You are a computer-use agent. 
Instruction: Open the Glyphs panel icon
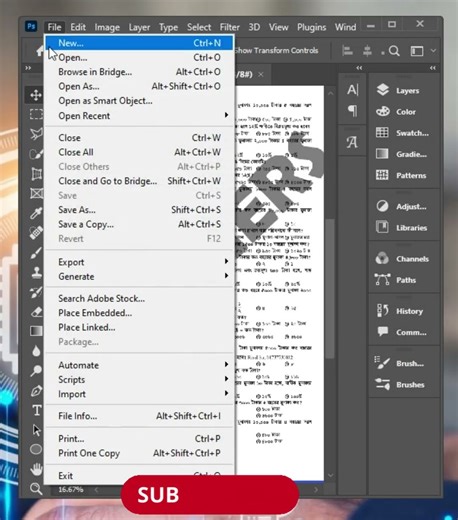(352, 142)
